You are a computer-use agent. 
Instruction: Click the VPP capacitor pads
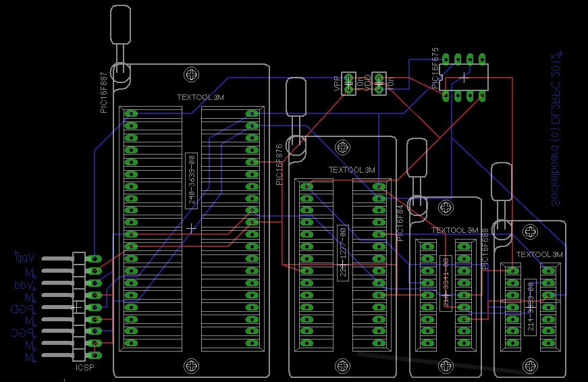(x=349, y=83)
